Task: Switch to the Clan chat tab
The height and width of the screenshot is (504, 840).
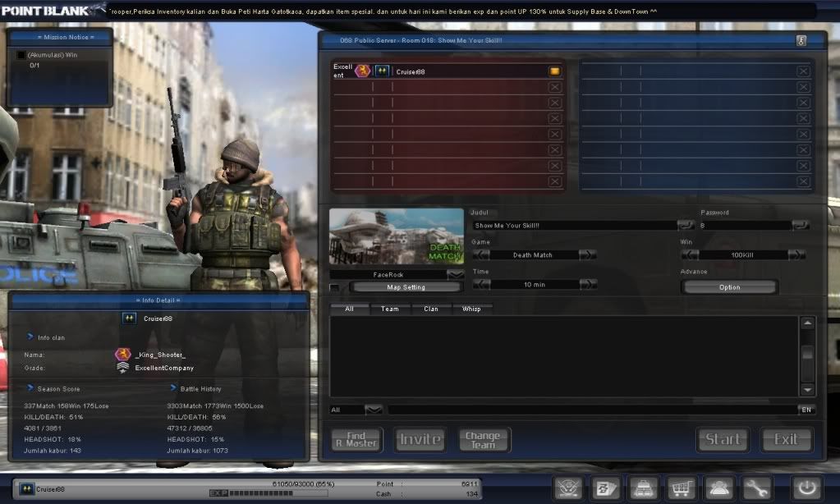Action: pos(431,309)
